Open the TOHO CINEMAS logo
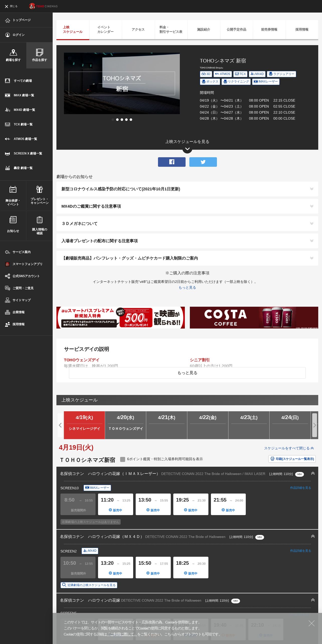The height and width of the screenshot is (644, 322). click(43, 6)
